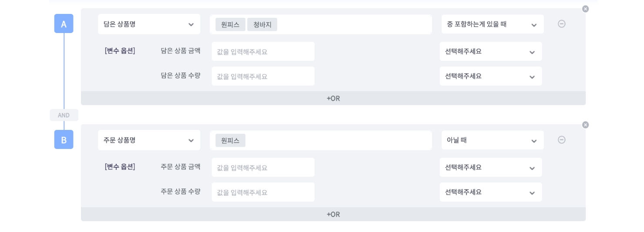Click the A condition block badge
Image resolution: width=644 pixels, height=232 pixels.
(x=64, y=23)
